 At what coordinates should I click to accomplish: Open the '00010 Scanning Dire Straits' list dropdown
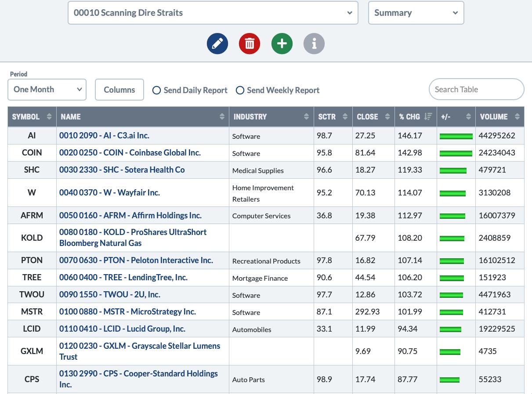point(213,13)
